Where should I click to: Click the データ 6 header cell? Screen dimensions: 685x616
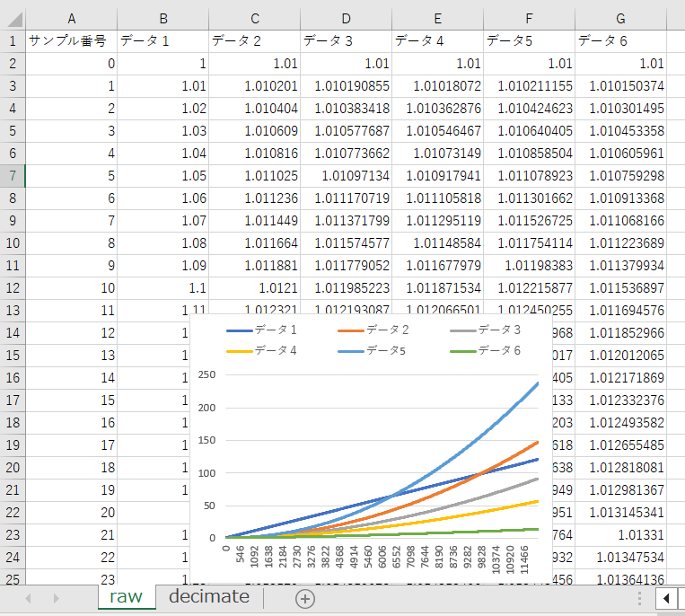point(620,41)
